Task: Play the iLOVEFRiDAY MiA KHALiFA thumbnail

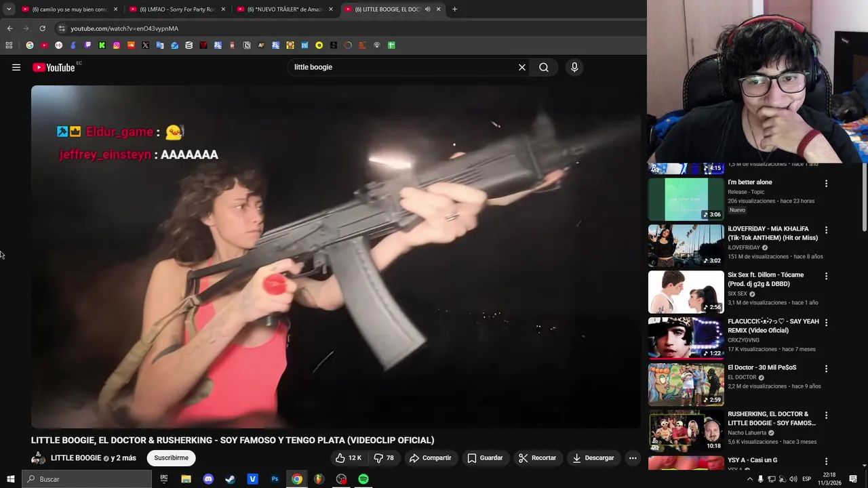Action: [x=686, y=245]
